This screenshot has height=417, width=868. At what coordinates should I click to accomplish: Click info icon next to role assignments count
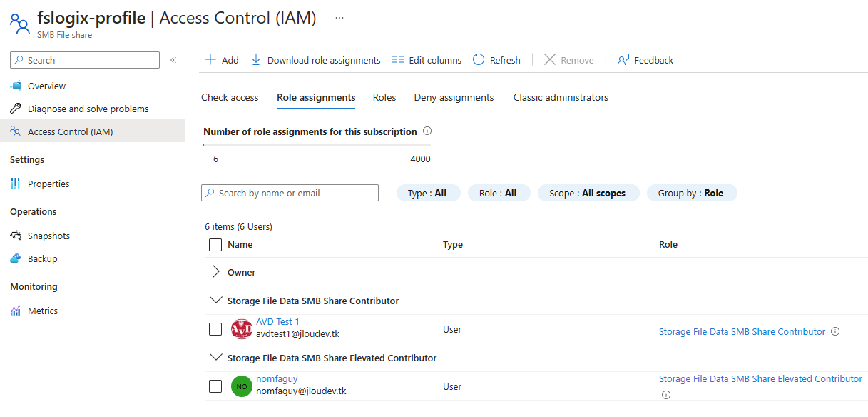pos(427,131)
